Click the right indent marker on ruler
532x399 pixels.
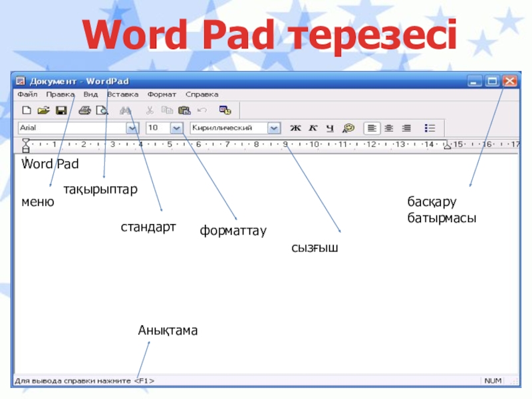[x=448, y=146]
